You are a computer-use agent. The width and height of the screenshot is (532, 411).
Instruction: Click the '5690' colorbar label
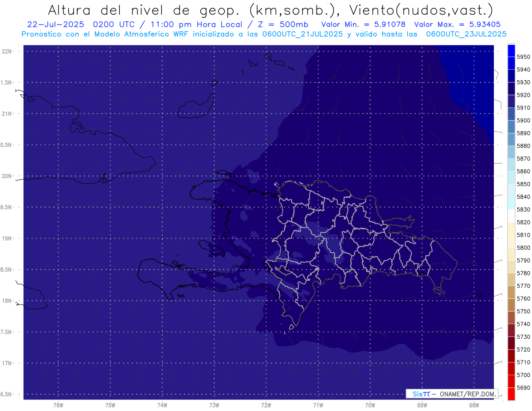click(524, 388)
